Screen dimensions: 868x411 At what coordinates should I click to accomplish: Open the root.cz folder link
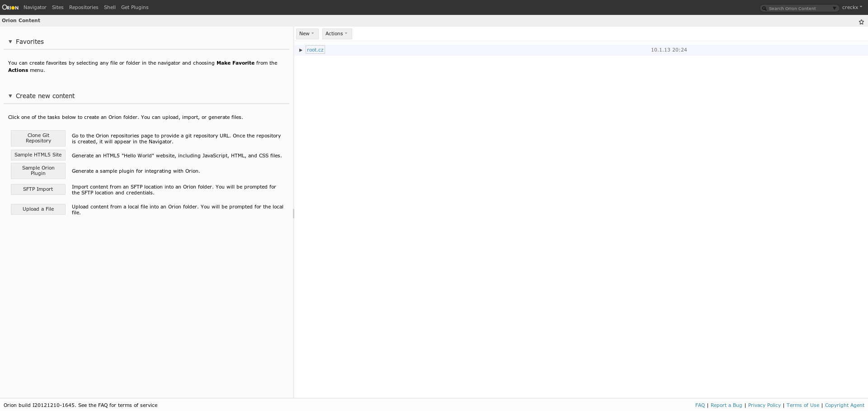point(315,50)
